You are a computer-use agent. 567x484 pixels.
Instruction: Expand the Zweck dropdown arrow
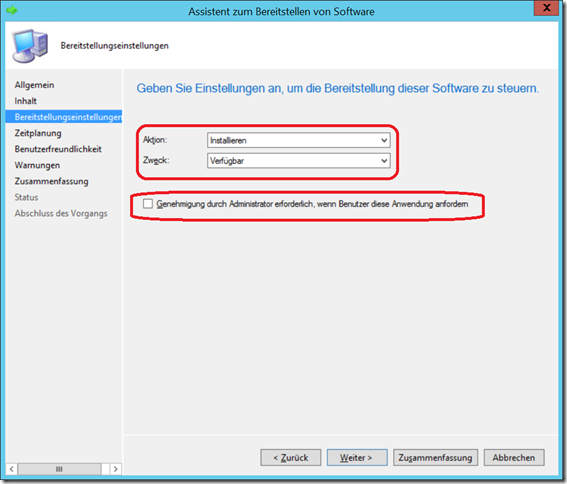[384, 161]
